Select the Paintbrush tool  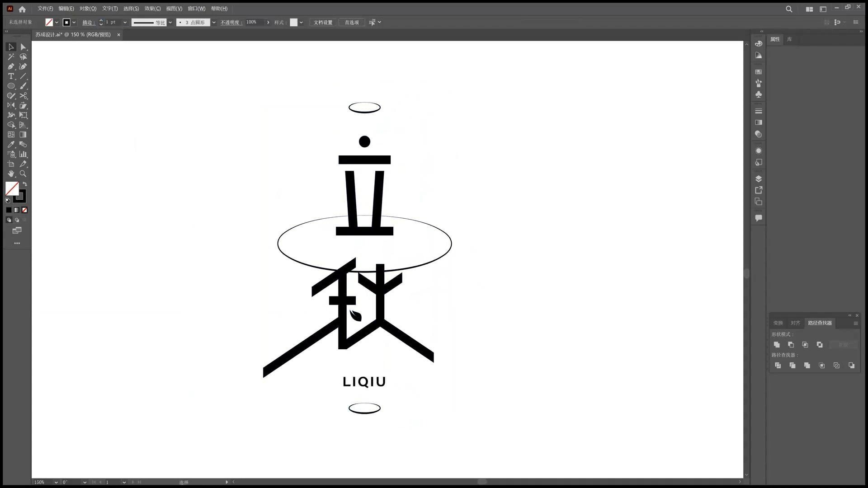click(23, 86)
